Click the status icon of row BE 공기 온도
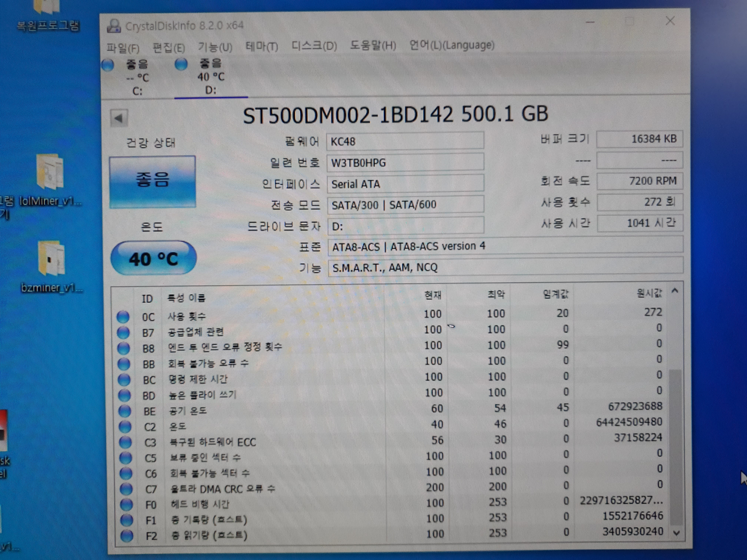 click(x=125, y=411)
